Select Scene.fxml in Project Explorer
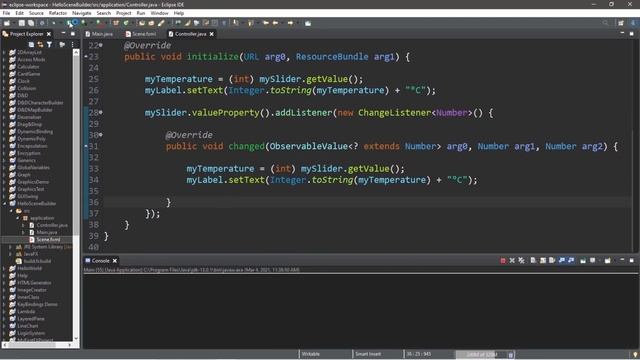 point(48,240)
